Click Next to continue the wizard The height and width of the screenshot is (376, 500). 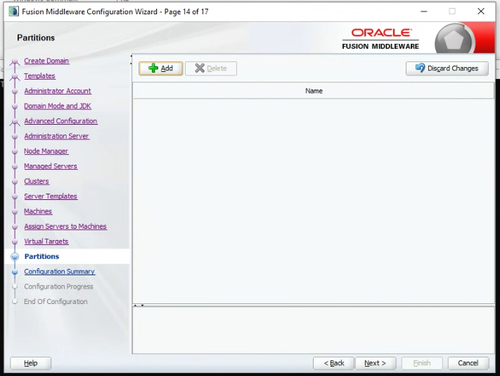tap(375, 363)
